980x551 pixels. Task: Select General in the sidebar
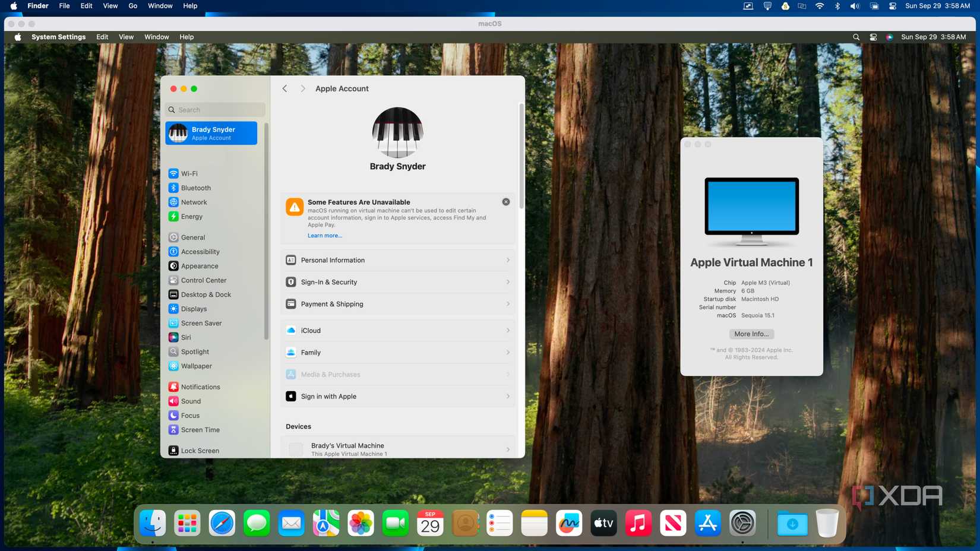(x=186, y=237)
